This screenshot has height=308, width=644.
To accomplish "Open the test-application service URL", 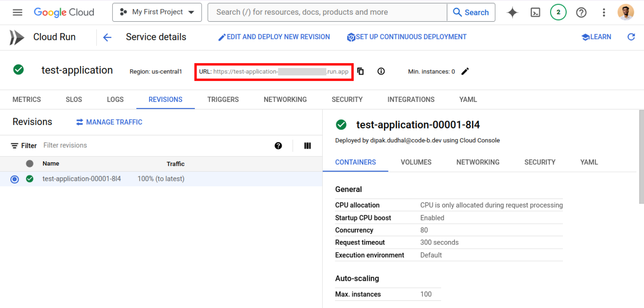I will click(281, 71).
